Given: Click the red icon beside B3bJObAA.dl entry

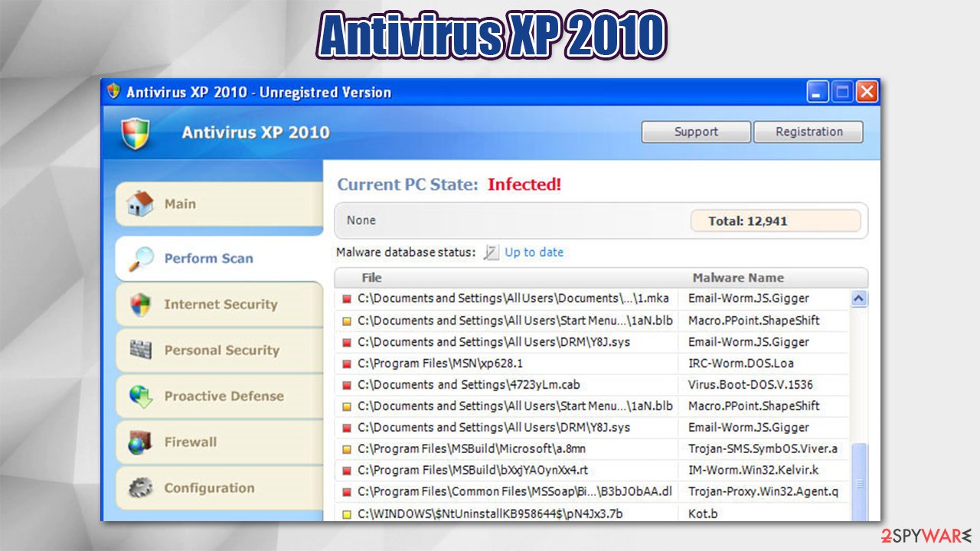Looking at the screenshot, I should point(347,492).
